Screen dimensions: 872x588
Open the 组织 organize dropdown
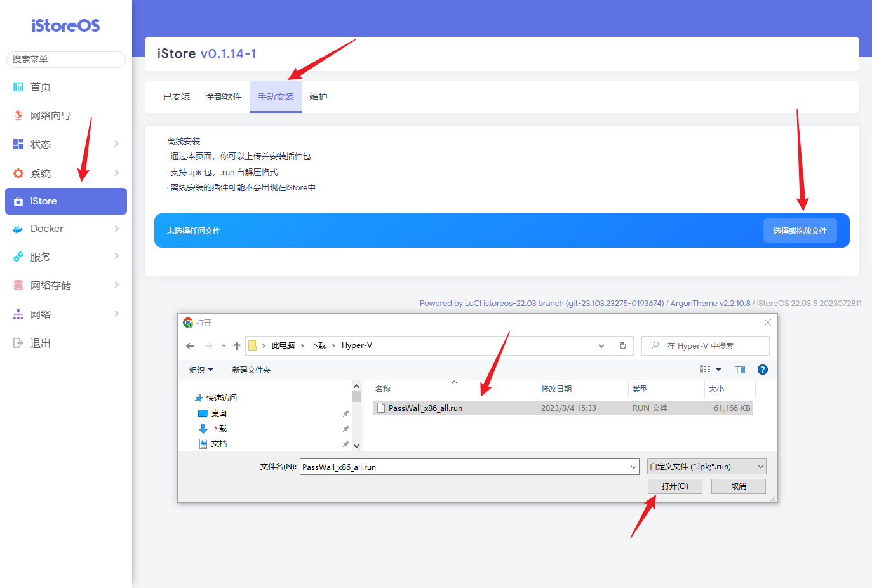(201, 370)
